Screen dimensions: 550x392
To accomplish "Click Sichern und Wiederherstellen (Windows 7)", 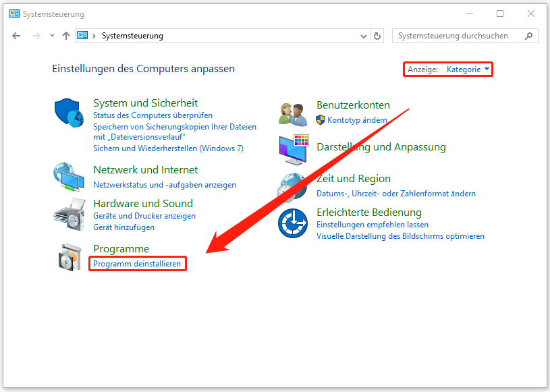I will [x=168, y=148].
